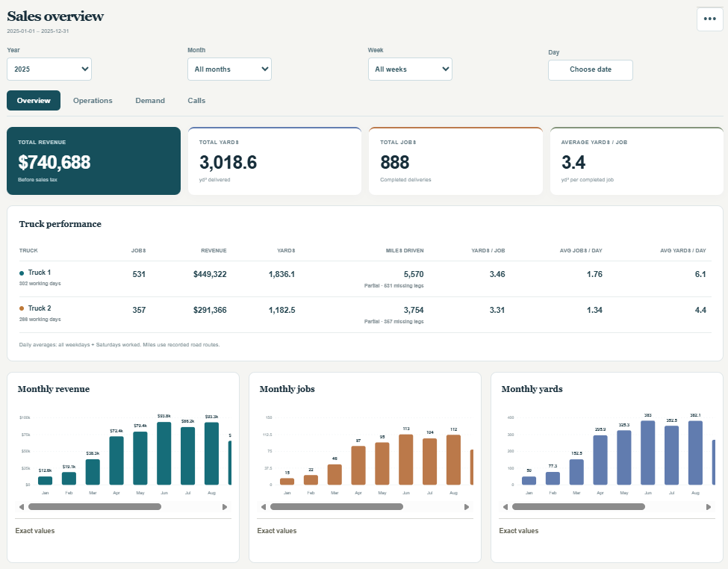The height and width of the screenshot is (569, 728).
Task: Click the Monthly jobs chart scrollbar thumb
Action: 337,507
